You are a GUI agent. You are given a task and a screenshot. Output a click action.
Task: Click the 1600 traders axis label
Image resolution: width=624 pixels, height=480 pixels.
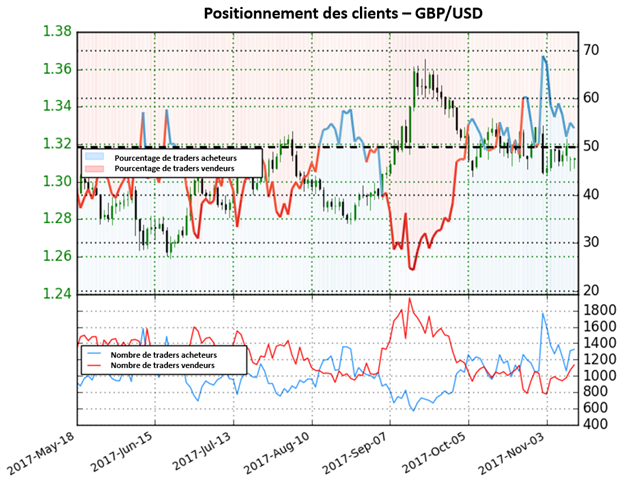coord(600,327)
